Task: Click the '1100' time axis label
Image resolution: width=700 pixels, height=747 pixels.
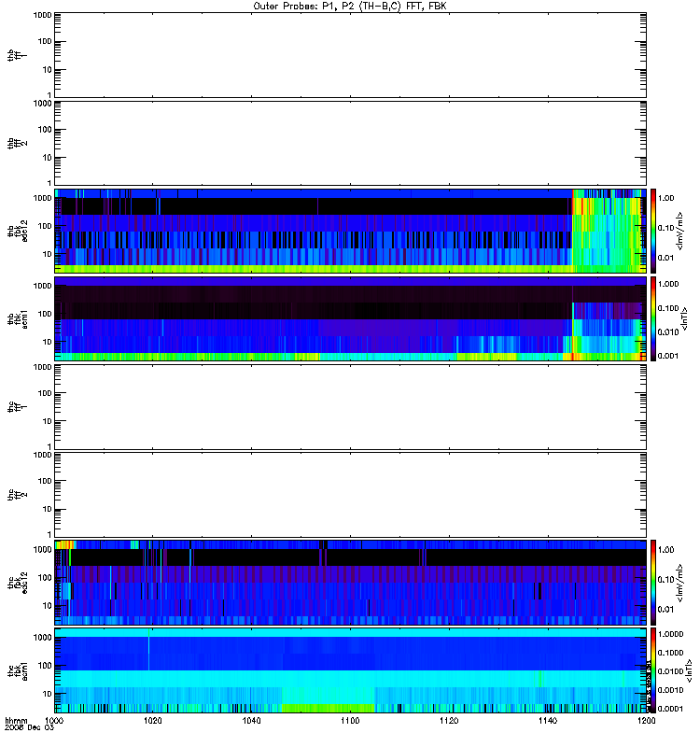Action: (350, 721)
